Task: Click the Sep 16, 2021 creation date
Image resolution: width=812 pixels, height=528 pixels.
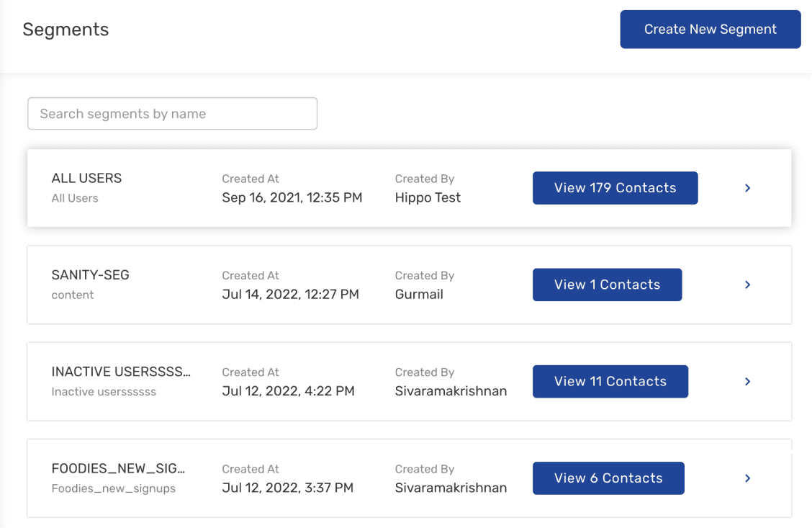Action: coord(292,198)
